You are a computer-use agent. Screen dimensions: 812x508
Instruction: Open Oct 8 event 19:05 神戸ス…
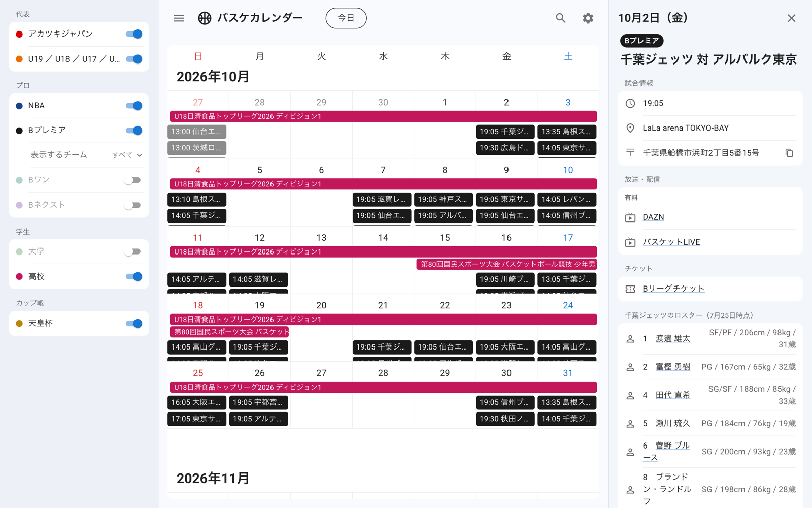pos(444,199)
